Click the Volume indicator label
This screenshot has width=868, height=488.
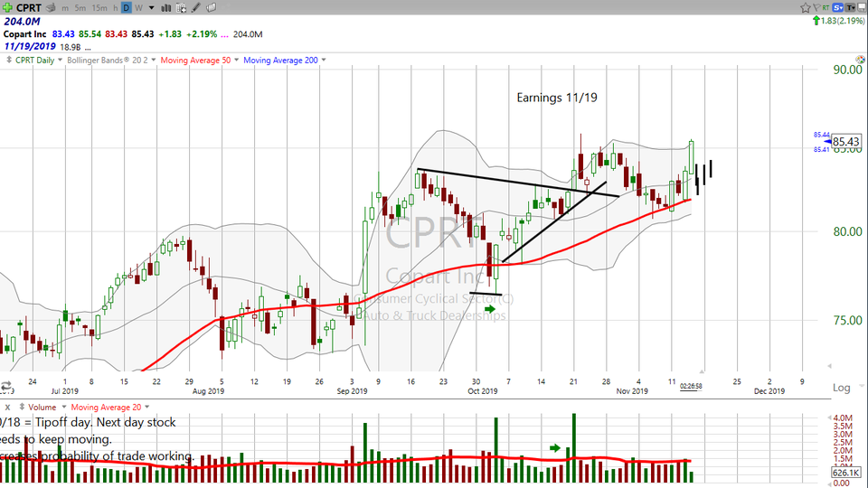[x=42, y=408]
